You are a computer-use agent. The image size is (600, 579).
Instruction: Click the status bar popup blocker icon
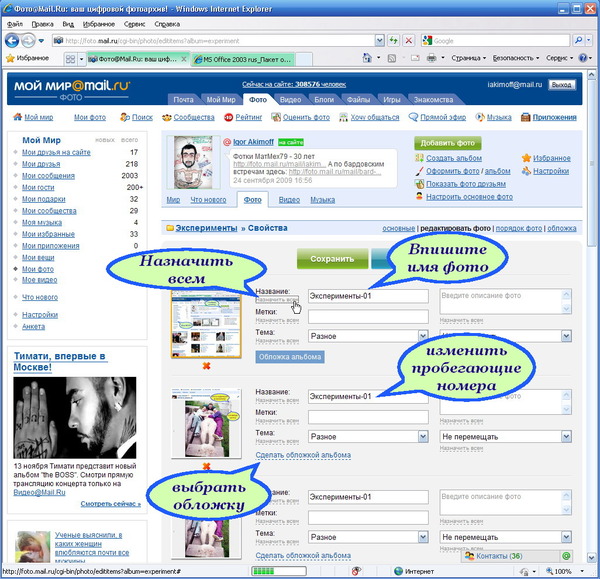[x=356, y=571]
